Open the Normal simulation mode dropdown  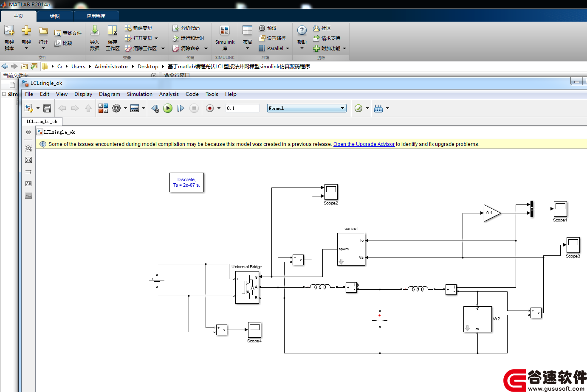(307, 108)
